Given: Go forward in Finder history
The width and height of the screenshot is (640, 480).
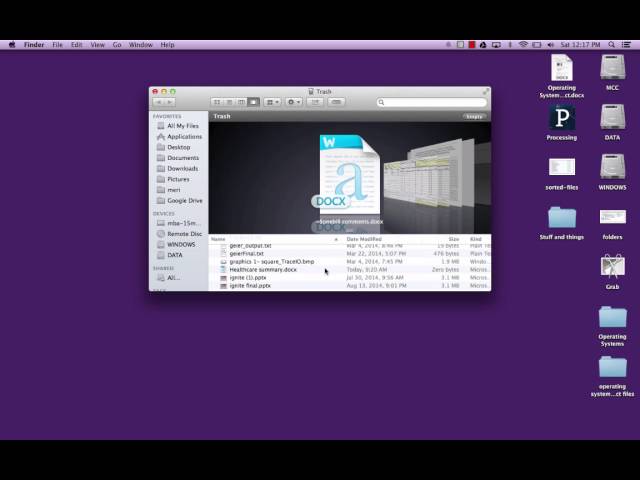Looking at the screenshot, I should click(170, 102).
